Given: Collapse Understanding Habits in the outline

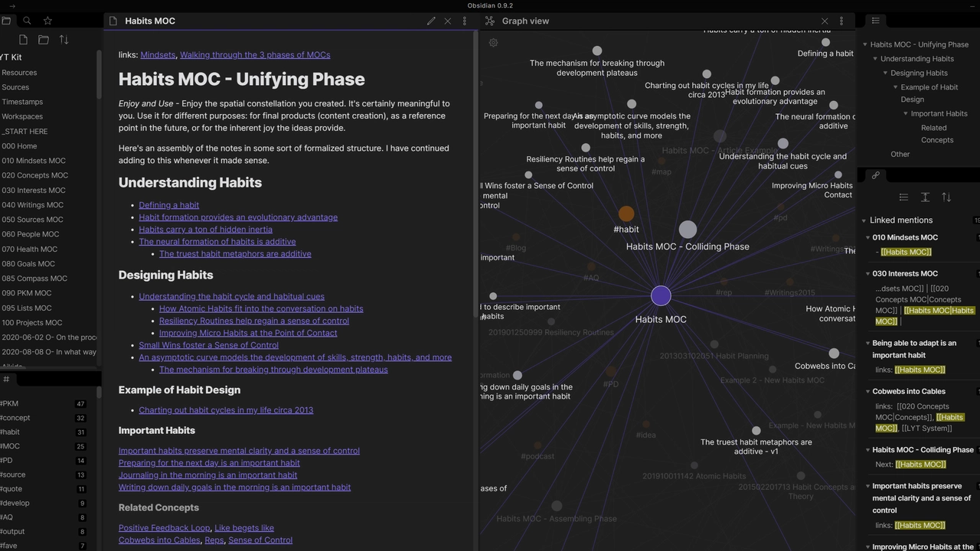Looking at the screenshot, I should 875,59.
